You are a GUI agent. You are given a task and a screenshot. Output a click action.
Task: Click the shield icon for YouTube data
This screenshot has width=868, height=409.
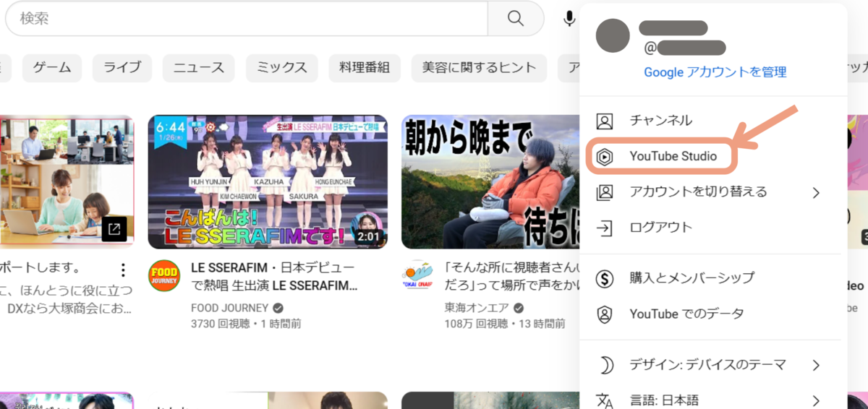(x=604, y=314)
